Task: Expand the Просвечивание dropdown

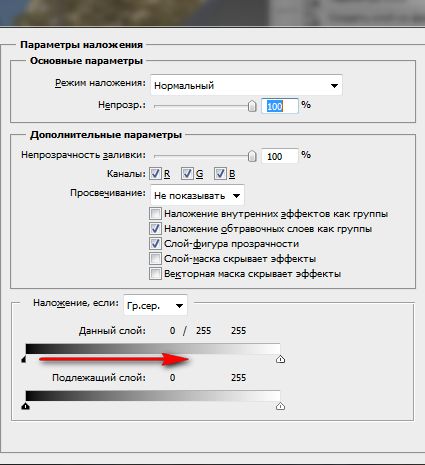Action: click(x=197, y=195)
